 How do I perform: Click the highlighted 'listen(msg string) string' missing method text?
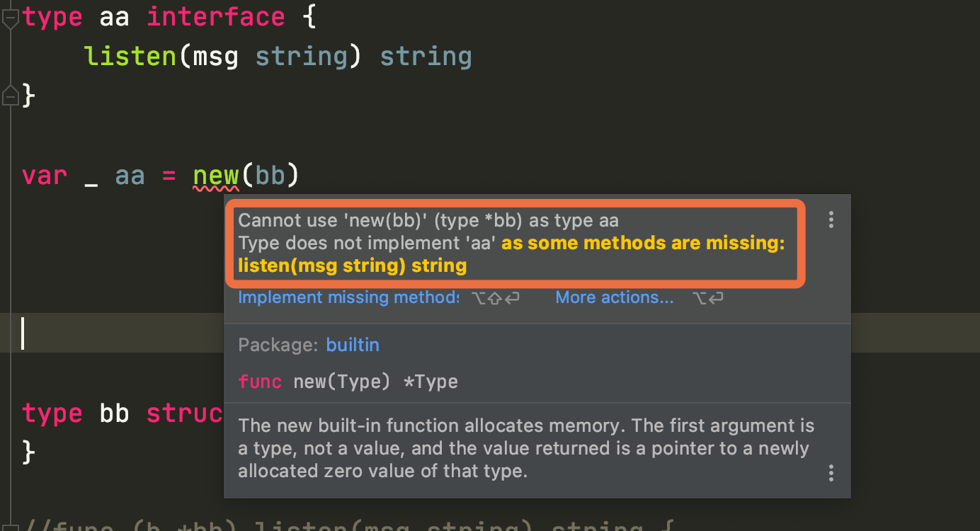352,266
